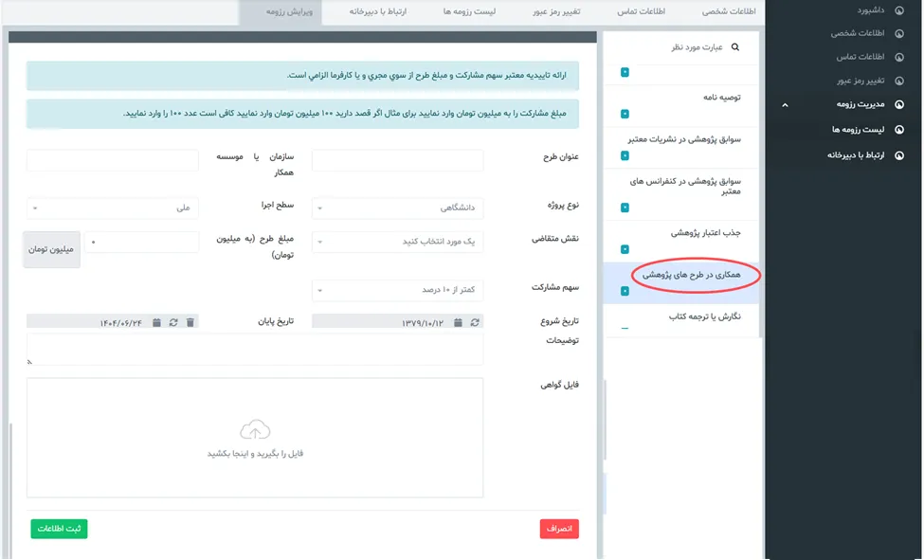This screenshot has width=924, height=560.
Task: Click the trash icon in end date field
Action: pyautogui.click(x=190, y=323)
